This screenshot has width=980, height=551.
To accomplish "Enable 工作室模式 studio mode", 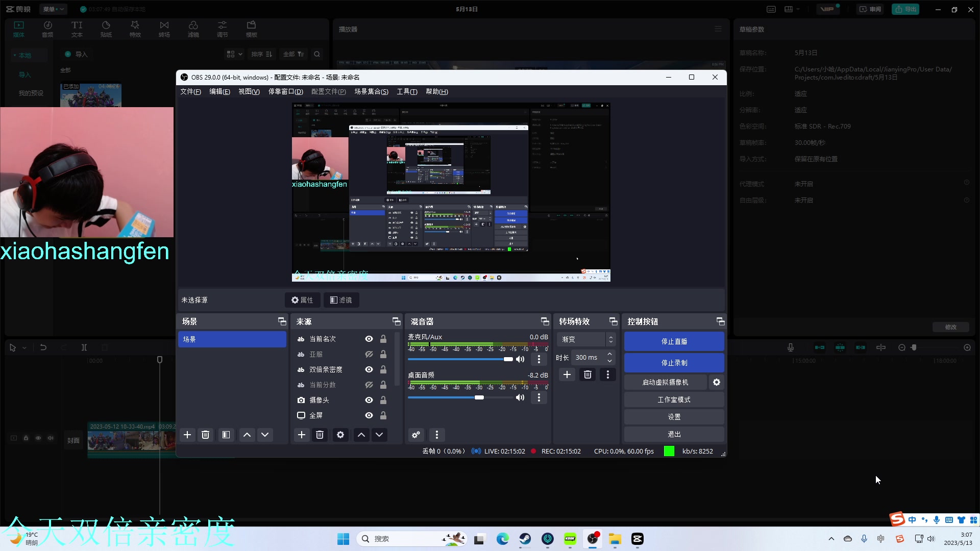I will click(x=674, y=399).
